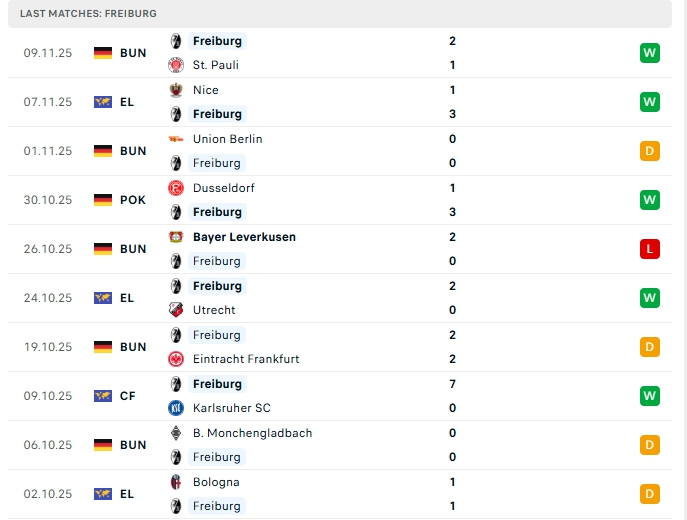
Task: Click the Bayer Leverkusen club crest
Action: coord(177,237)
